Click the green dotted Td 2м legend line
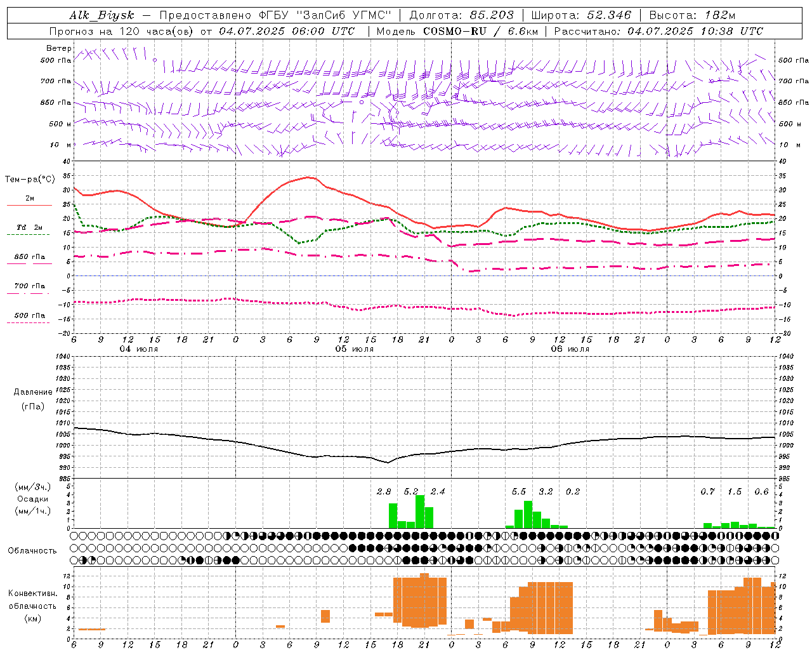 pyautogui.click(x=28, y=235)
